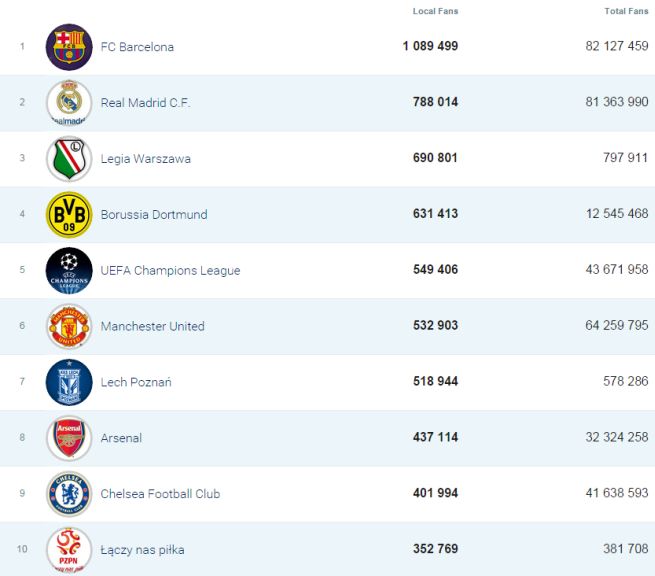The width and height of the screenshot is (655, 576).
Task: Click the Borussia Dortmund name link
Action: click(154, 215)
